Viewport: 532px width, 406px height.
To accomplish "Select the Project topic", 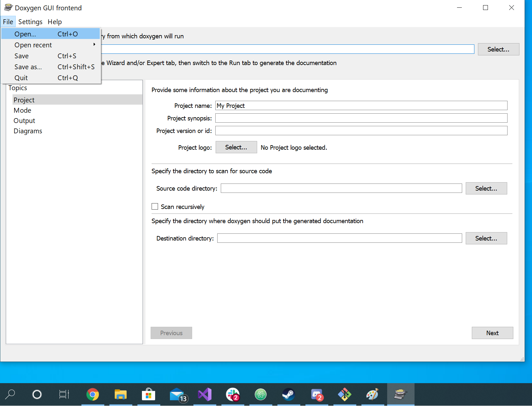I will [77, 100].
